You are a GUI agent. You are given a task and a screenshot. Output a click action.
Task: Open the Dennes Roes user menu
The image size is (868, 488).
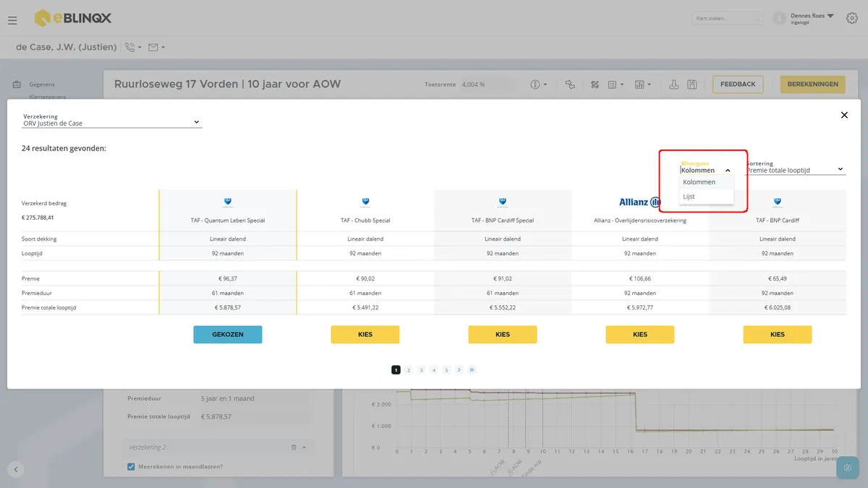812,18
